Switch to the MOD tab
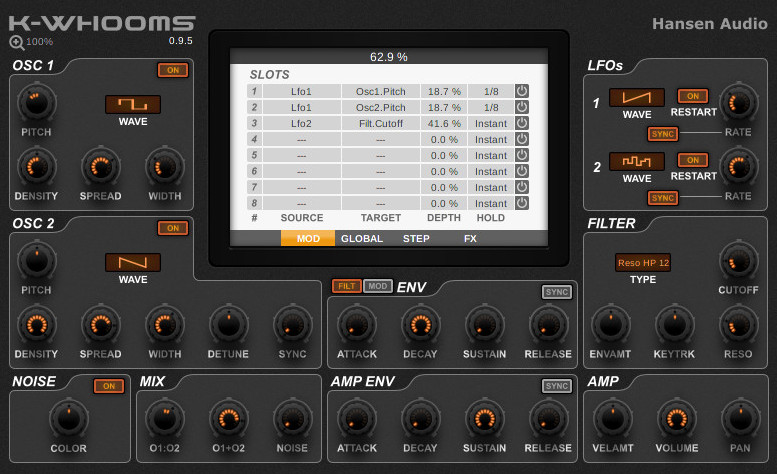 308,238
